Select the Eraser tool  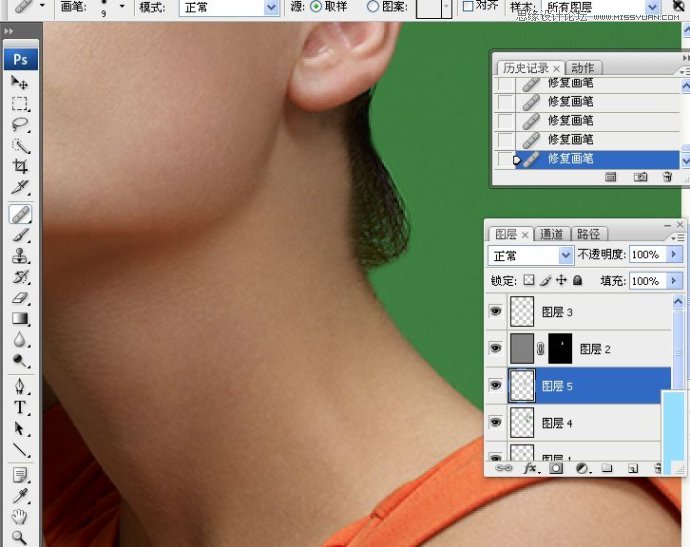pos(20,298)
